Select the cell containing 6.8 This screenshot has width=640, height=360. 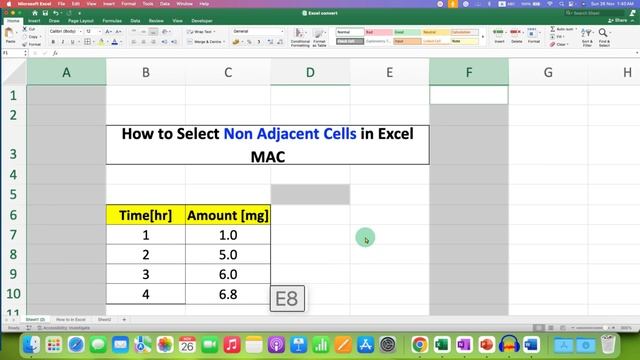click(228, 294)
